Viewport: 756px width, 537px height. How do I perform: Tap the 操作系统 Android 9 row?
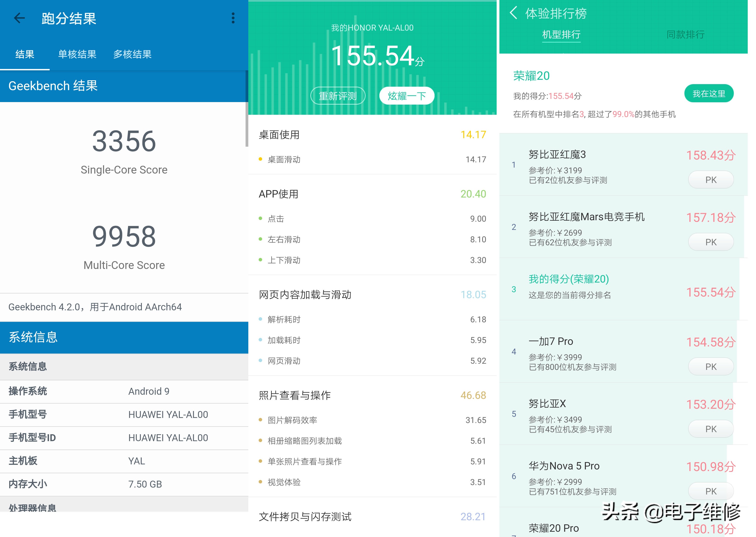coord(124,391)
